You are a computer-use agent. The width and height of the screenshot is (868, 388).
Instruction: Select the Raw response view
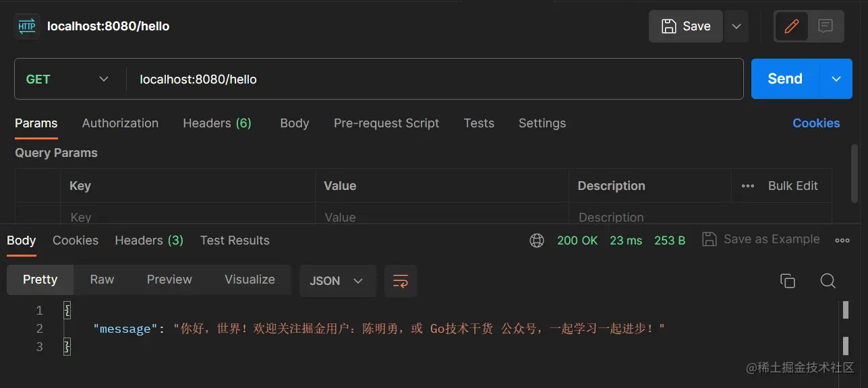click(x=102, y=280)
